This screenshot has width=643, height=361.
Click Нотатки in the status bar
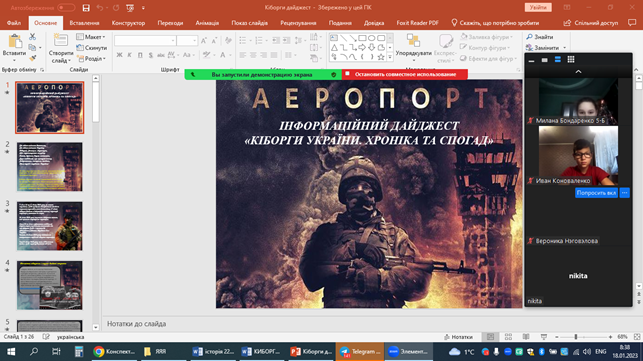point(458,337)
